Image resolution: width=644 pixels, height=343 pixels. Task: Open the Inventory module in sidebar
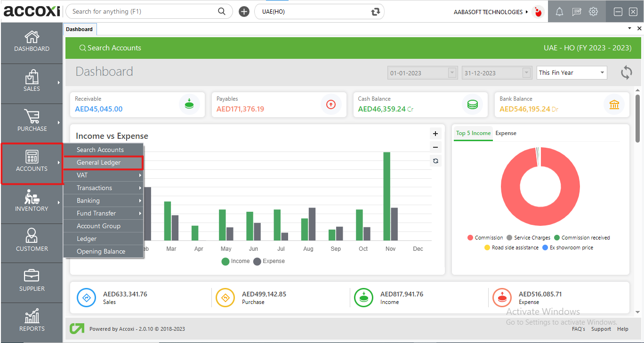[x=32, y=201]
